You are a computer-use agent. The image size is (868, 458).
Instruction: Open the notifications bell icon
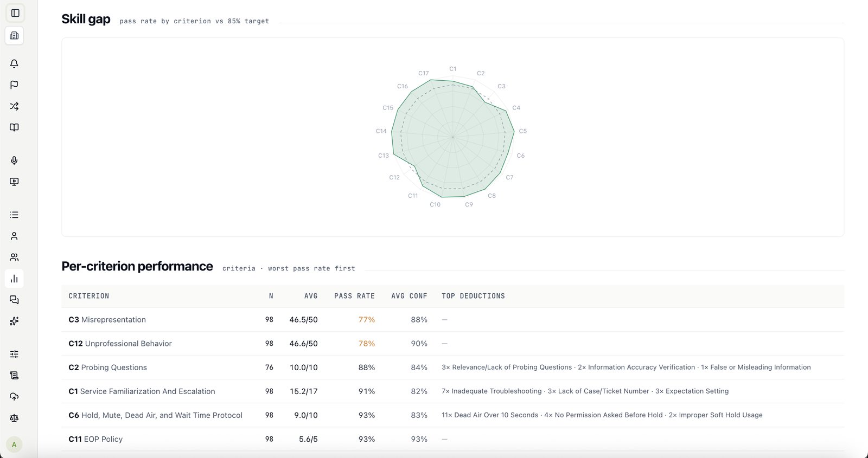click(15, 63)
